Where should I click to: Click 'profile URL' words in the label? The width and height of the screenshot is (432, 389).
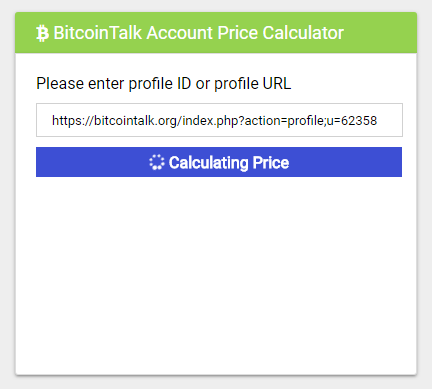tap(253, 83)
